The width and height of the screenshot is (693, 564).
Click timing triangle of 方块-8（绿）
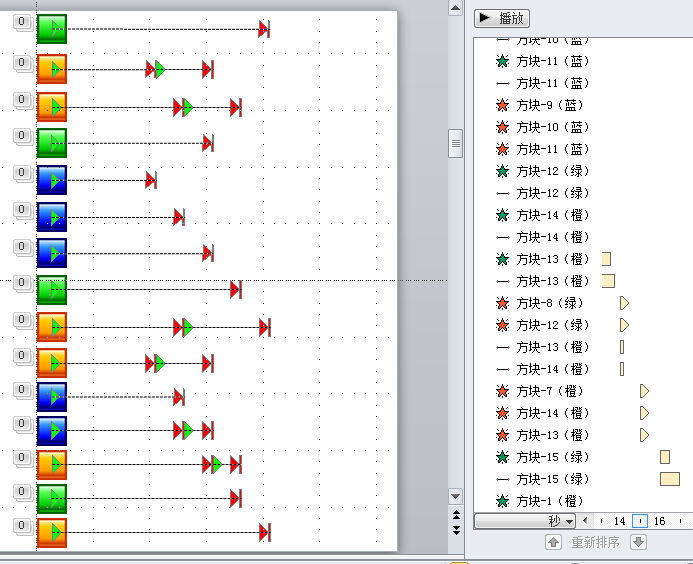tap(624, 303)
